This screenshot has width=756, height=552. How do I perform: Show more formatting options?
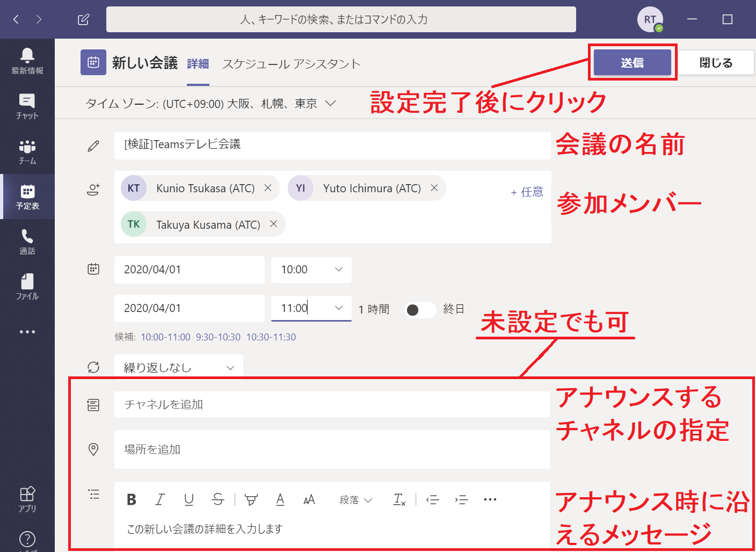[490, 499]
